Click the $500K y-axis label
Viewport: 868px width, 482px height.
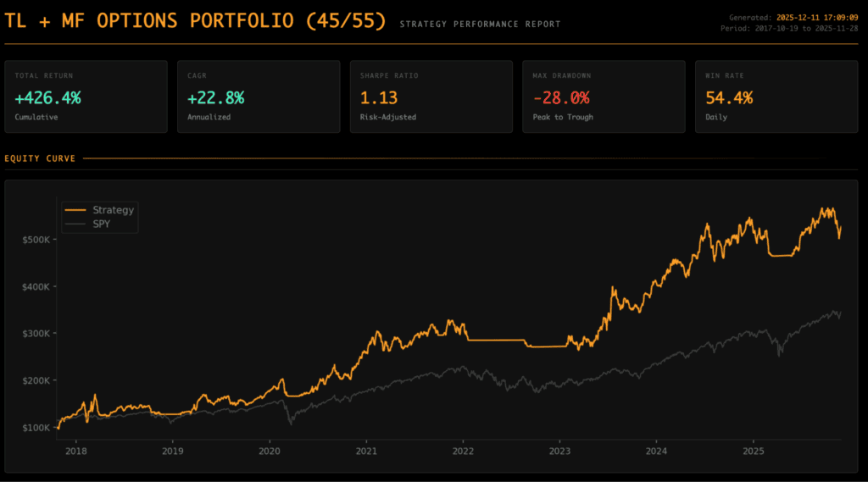[x=39, y=240]
